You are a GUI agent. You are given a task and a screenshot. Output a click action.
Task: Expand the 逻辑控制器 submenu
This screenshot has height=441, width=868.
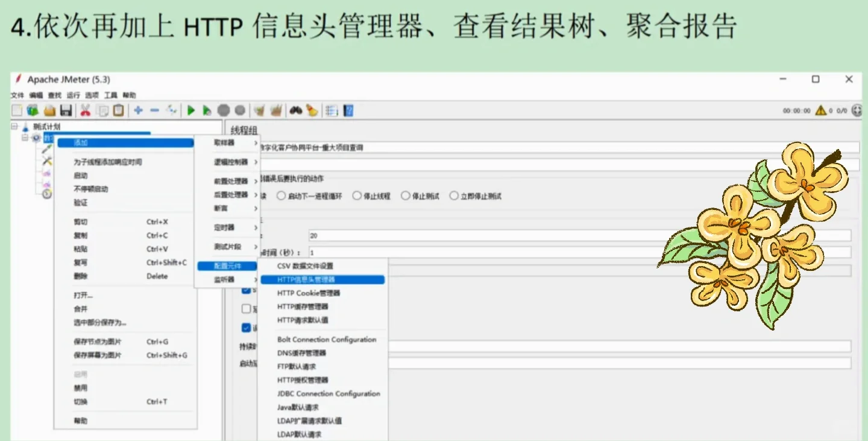coord(227,162)
